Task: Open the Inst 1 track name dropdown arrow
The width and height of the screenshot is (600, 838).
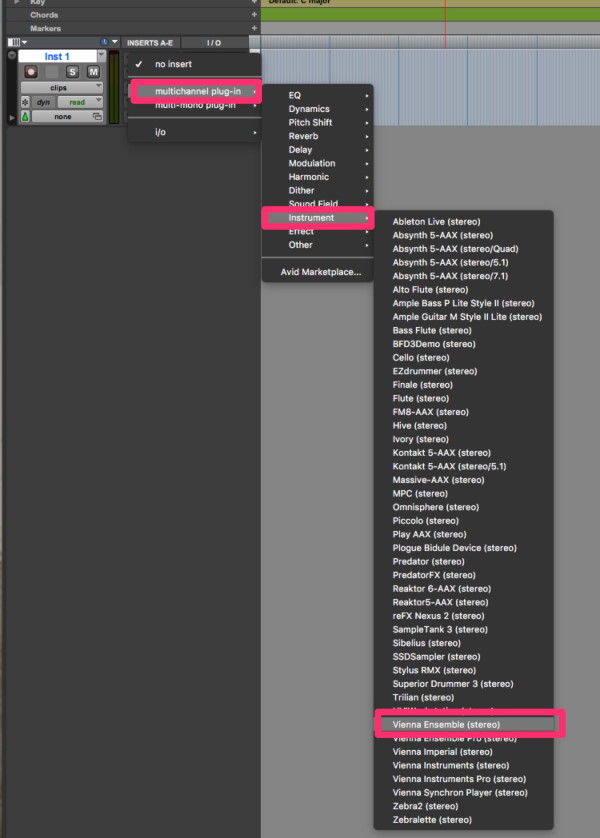Action: pos(102,56)
